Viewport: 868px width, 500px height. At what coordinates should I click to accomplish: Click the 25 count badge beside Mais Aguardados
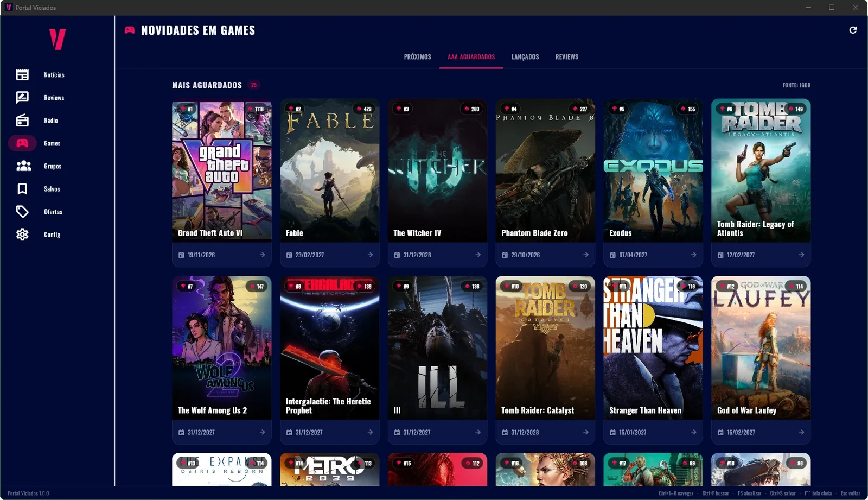pos(254,85)
